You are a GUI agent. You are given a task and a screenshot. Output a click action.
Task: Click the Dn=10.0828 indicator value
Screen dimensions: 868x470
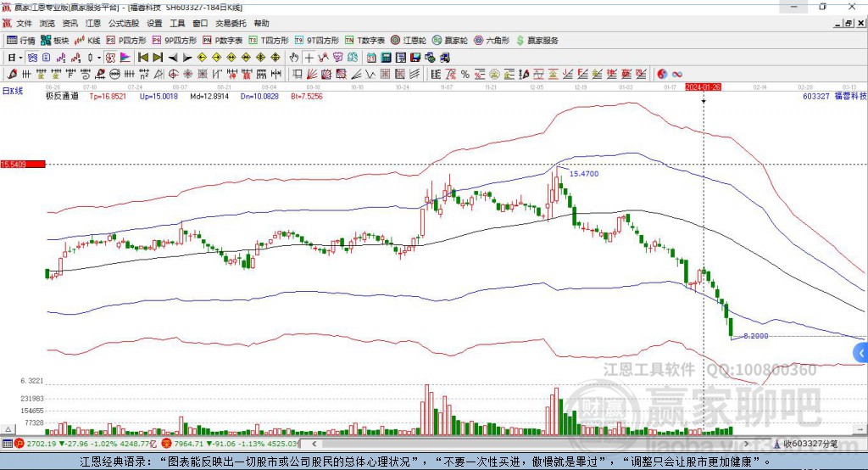coord(259,97)
